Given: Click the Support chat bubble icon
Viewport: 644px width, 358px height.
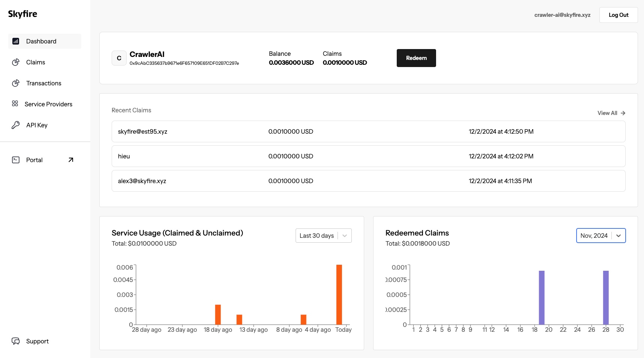Looking at the screenshot, I should coord(16,341).
